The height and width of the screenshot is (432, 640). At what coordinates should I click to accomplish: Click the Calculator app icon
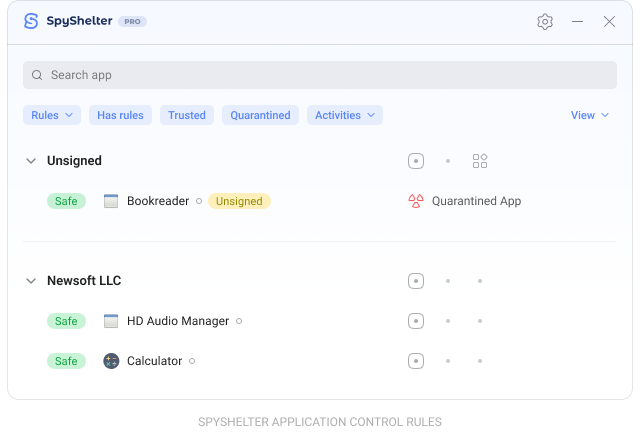111,361
